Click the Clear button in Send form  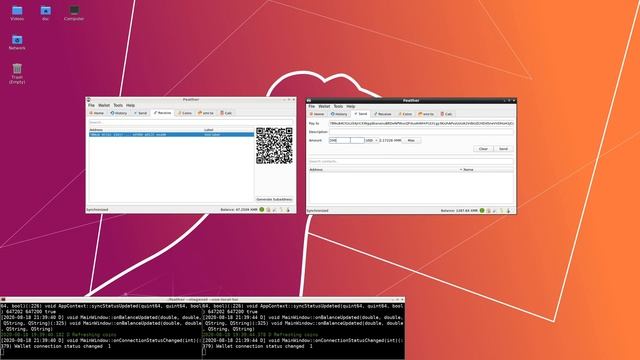(x=483, y=149)
